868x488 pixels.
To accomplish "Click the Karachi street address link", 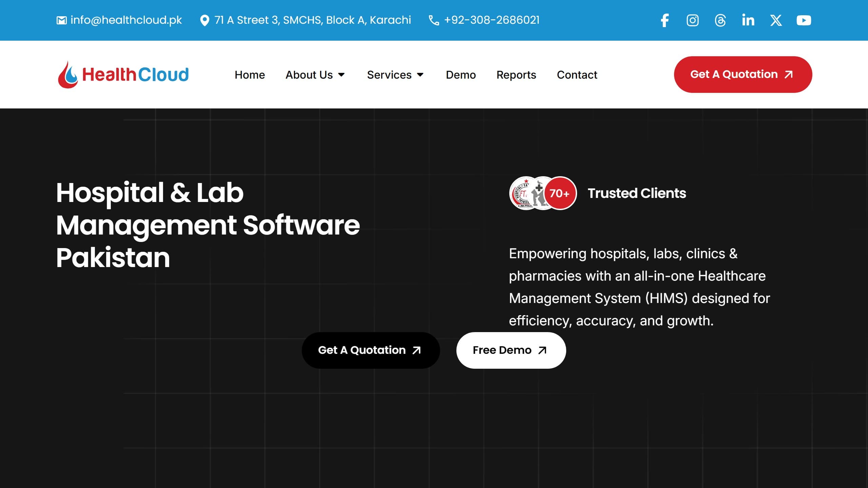I will coord(313,20).
